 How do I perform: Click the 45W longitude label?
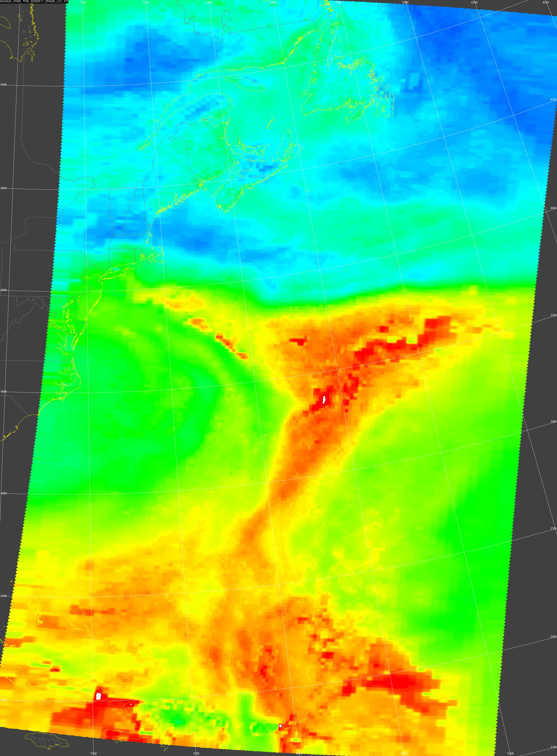(x=474, y=2)
